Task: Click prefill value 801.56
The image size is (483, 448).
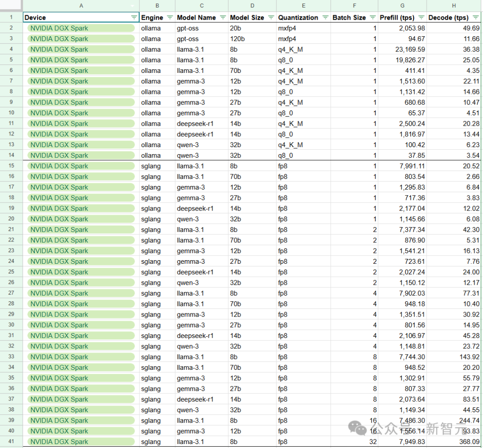Action: tap(402, 325)
